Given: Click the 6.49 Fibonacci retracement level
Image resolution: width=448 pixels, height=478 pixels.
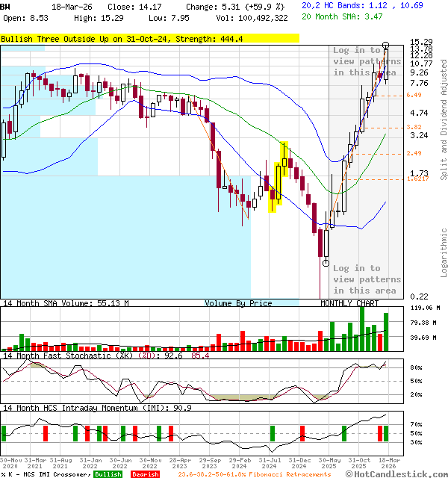Looking at the screenshot, I should point(414,95).
